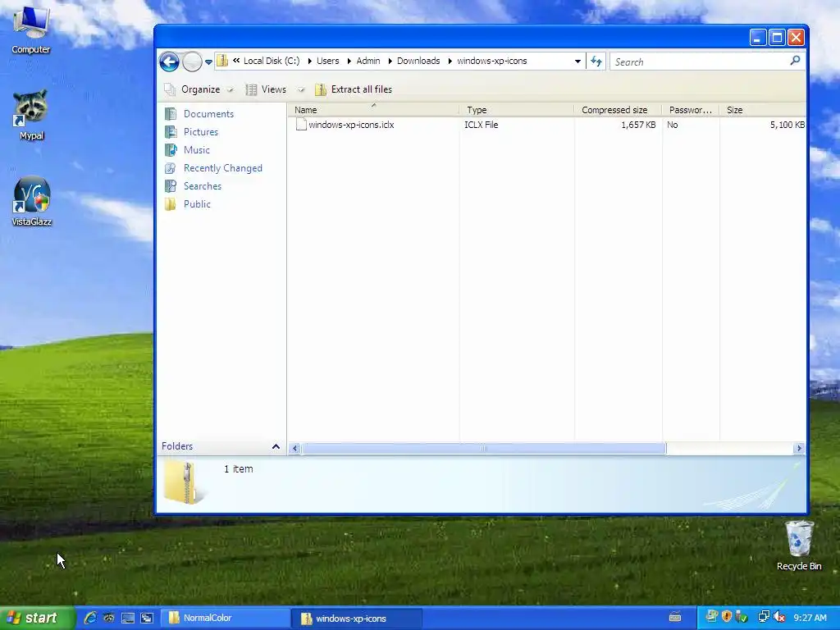Image resolution: width=840 pixels, height=630 pixels.
Task: Expand the arrow after Local Disk (C:)
Action: pyautogui.click(x=309, y=61)
